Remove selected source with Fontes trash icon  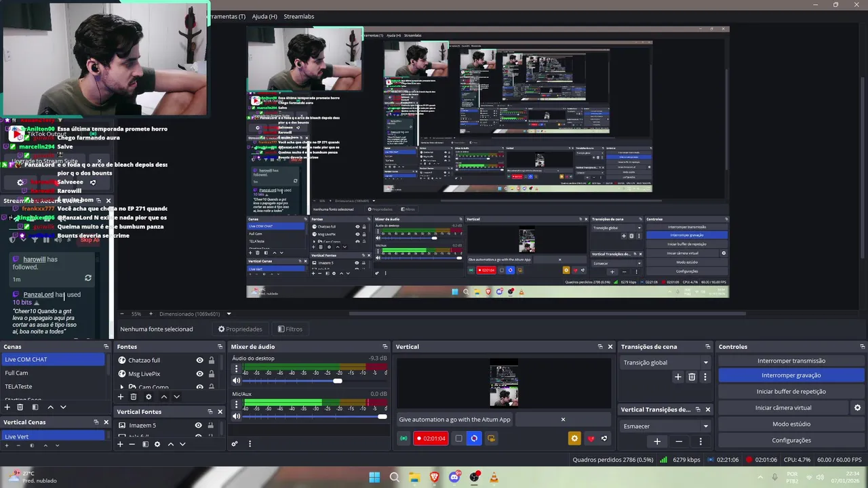point(134,396)
